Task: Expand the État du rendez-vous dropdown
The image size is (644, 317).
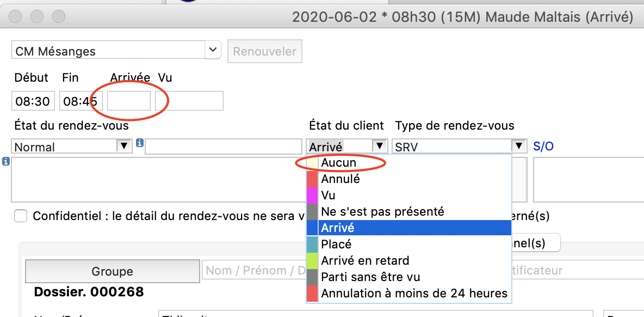Action: click(125, 146)
